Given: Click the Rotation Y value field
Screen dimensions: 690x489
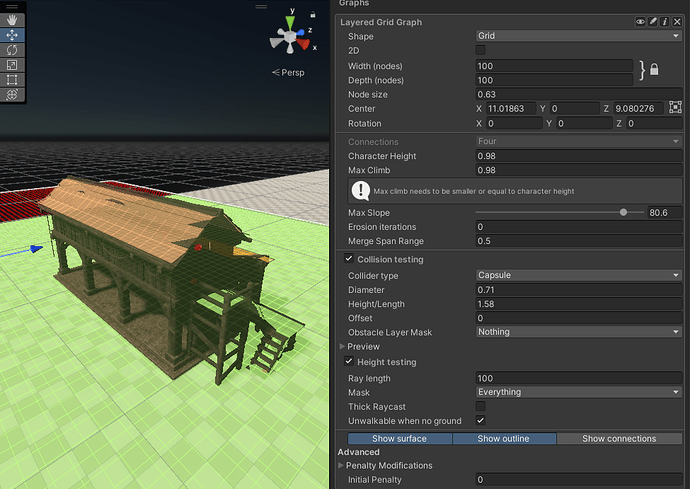Looking at the screenshot, I should (584, 124).
